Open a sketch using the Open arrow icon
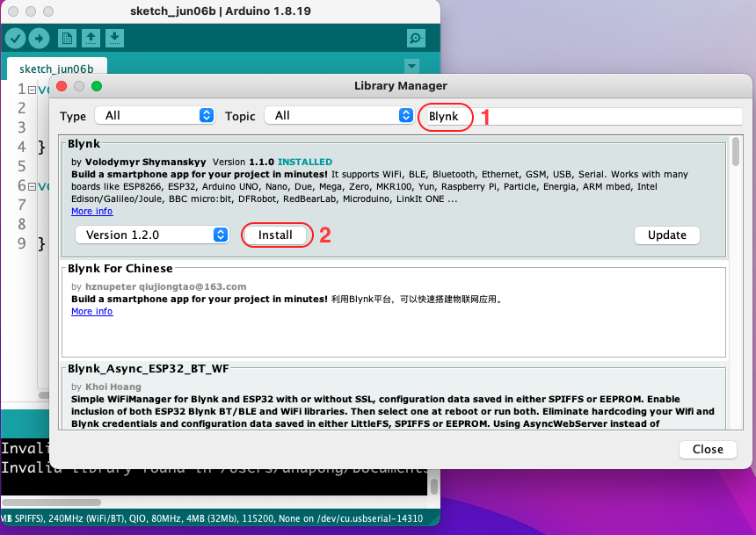The image size is (756, 535). pyautogui.click(x=91, y=39)
